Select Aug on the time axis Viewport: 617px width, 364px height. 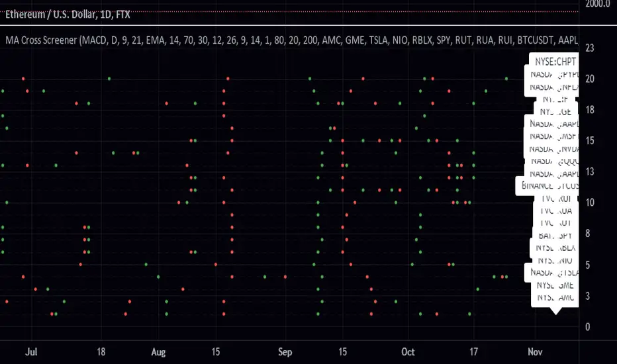159,351
